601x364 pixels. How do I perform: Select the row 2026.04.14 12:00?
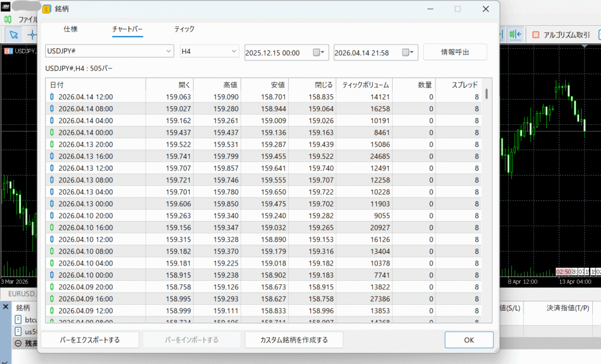pyautogui.click(x=264, y=97)
